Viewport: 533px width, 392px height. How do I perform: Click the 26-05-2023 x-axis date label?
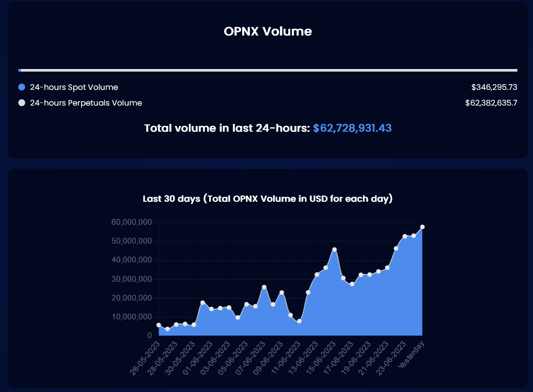(144, 359)
